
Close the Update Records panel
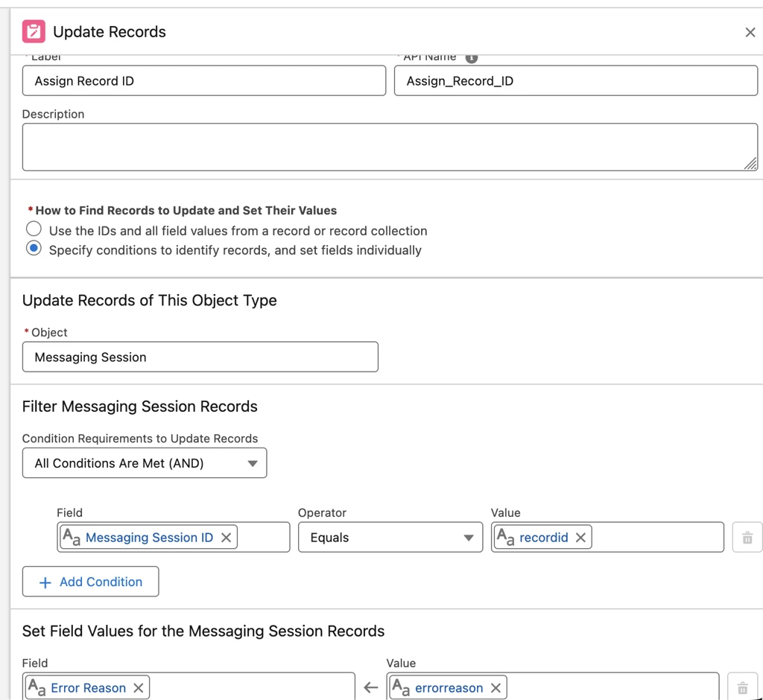point(750,32)
